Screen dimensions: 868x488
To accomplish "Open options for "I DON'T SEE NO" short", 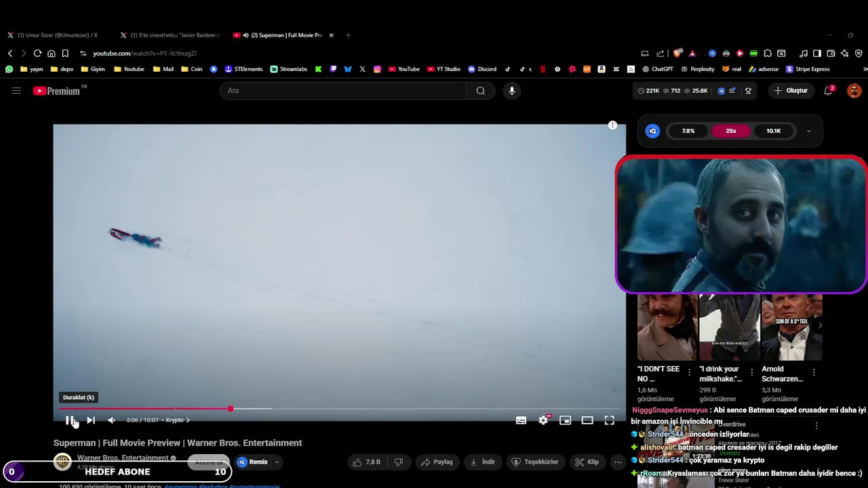I will tap(690, 372).
